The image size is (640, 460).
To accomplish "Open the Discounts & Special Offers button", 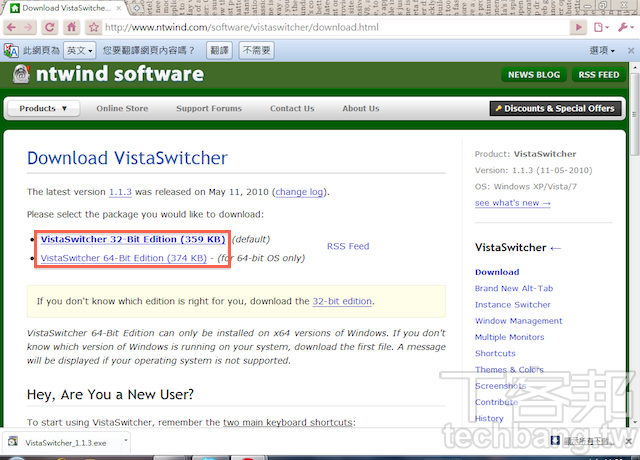I will [x=555, y=108].
